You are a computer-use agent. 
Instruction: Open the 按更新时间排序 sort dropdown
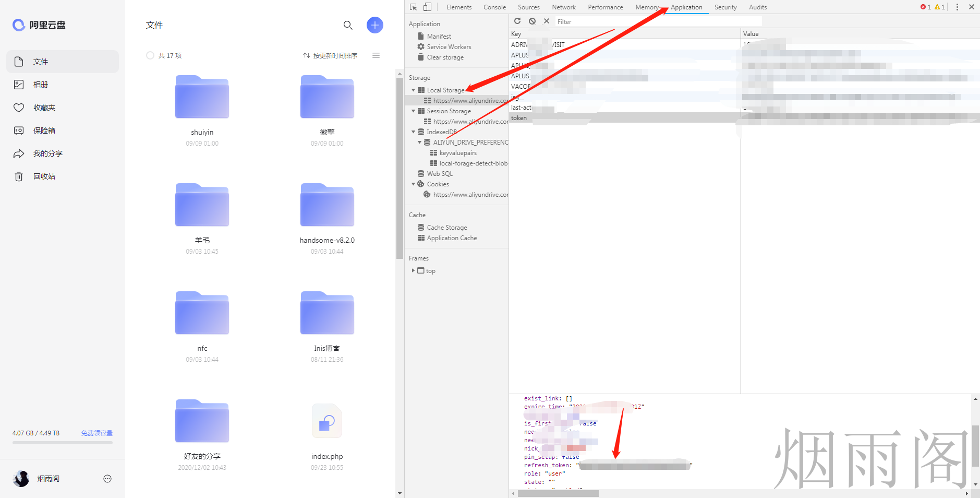(x=330, y=55)
